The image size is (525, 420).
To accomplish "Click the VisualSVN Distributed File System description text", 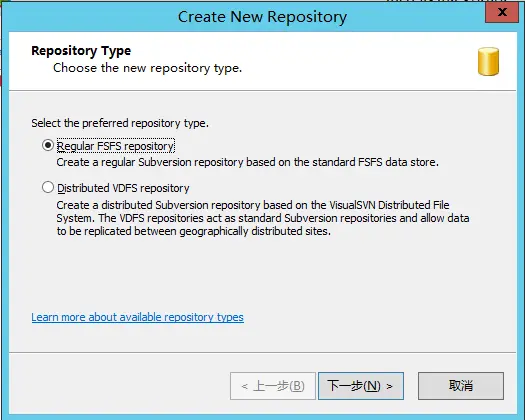I will pyautogui.click(x=263, y=218).
